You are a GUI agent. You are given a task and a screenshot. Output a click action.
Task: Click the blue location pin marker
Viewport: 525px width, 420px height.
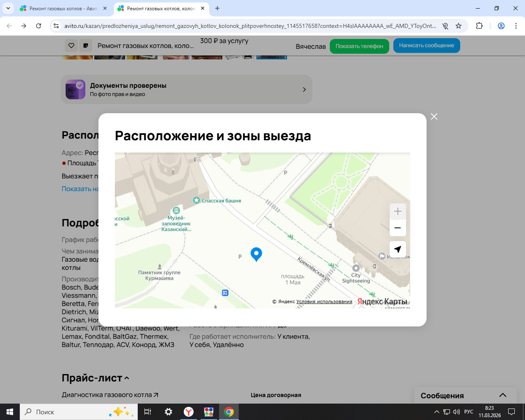point(256,254)
